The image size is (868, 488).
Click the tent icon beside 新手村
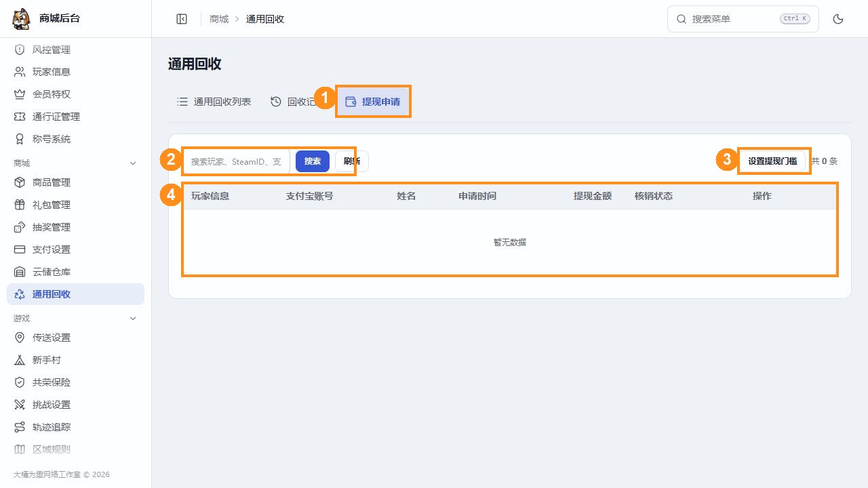point(20,360)
